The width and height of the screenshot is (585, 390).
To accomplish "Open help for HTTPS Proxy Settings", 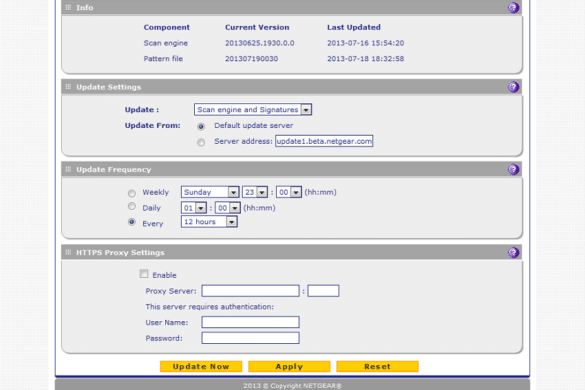I will [x=513, y=252].
